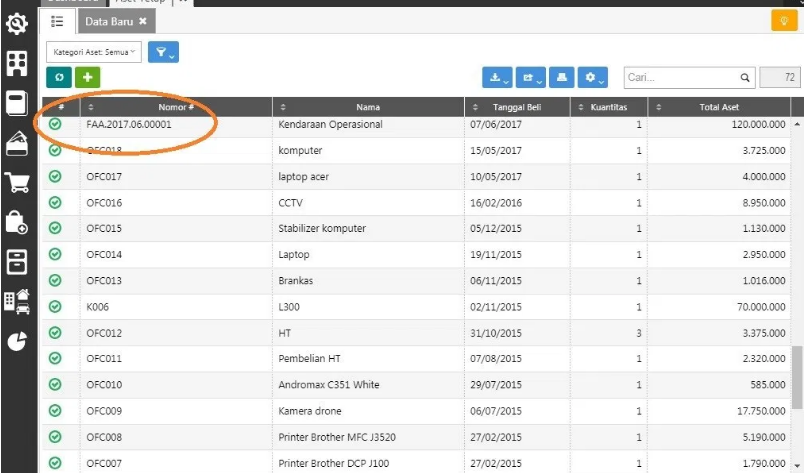Open the company building module in sidebar
This screenshot has height=473, width=805.
tap(16, 63)
